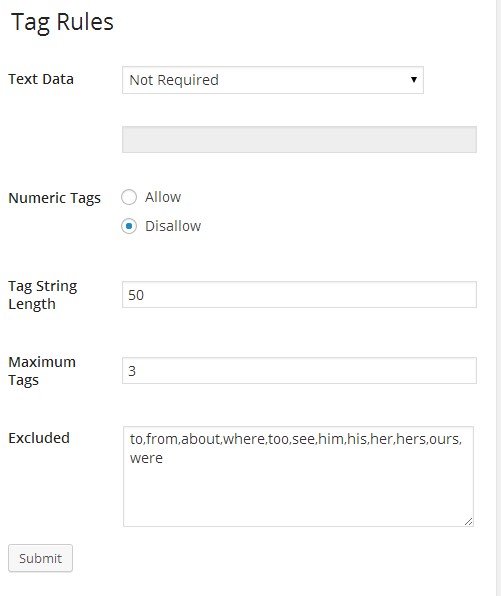Viewport: 501px width, 596px height.
Task: Click the Text Data label
Action: click(x=41, y=79)
